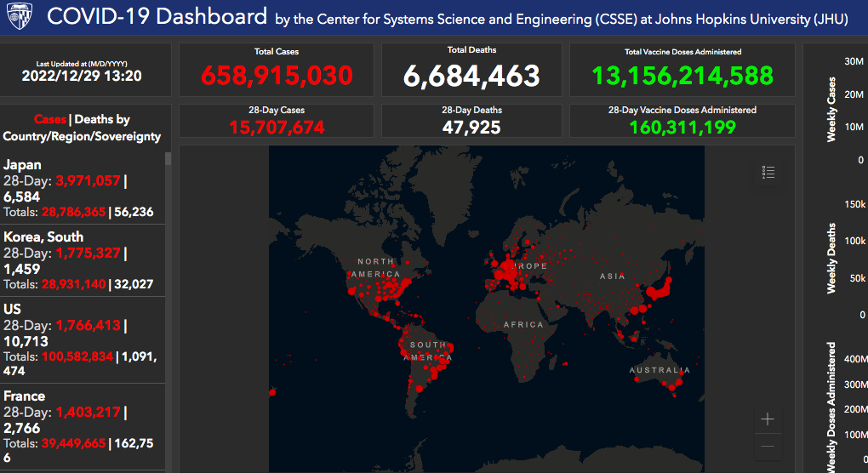Viewport: 868px width, 473px height.
Task: Click the 28-Day Cases value 15,707,674
Action: [x=277, y=128]
